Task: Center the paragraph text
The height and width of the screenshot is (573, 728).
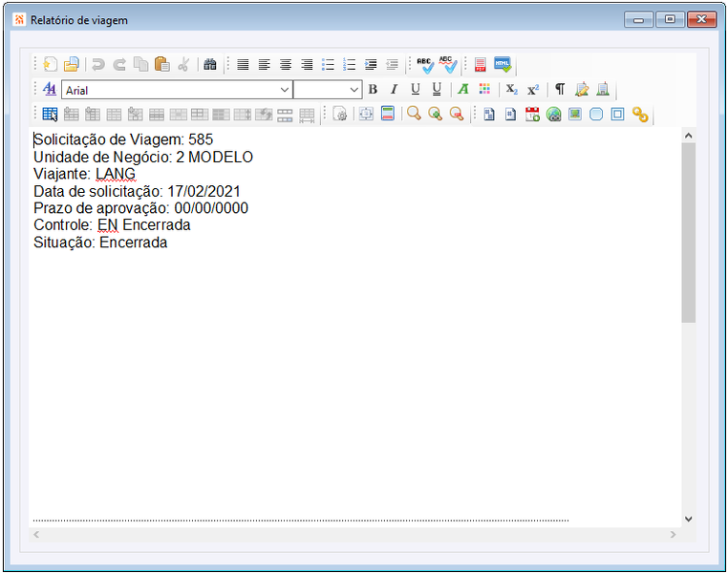Action: point(286,64)
